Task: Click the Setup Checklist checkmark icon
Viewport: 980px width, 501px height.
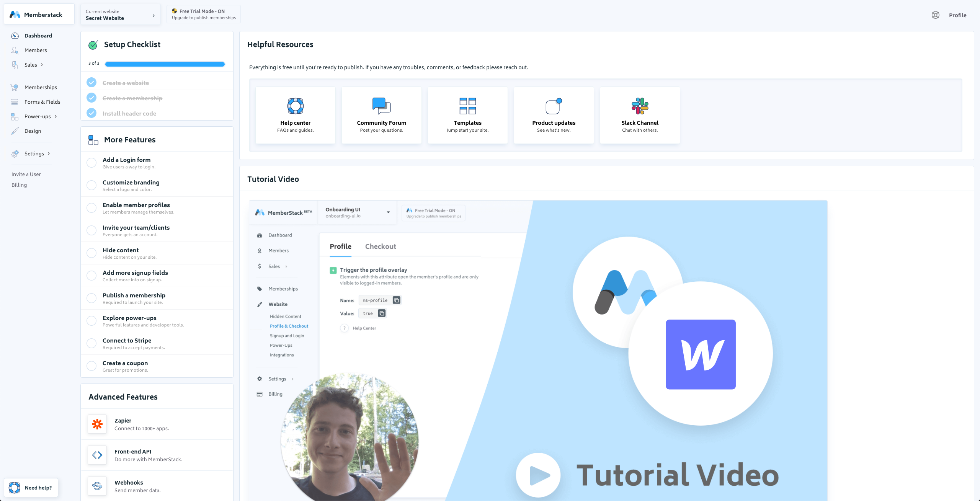Action: coord(93,45)
